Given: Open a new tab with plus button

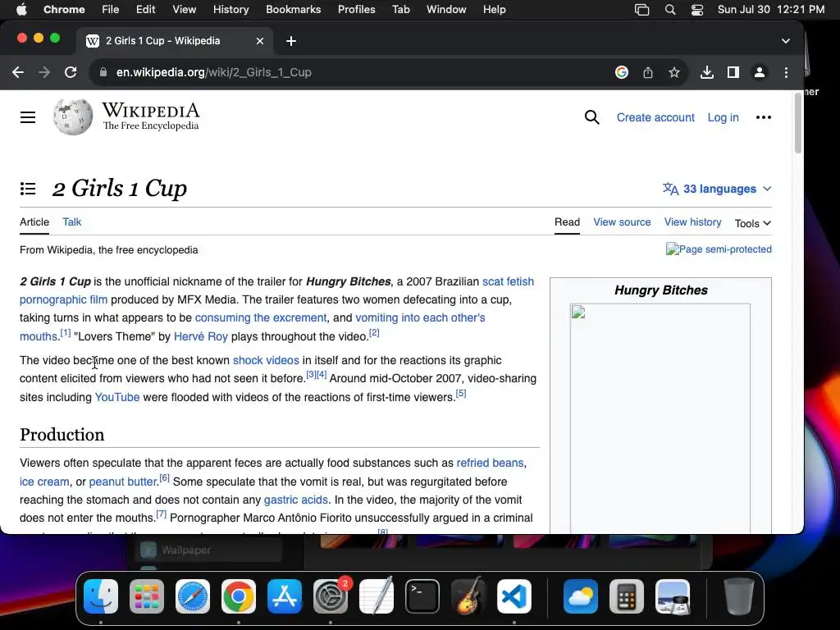Looking at the screenshot, I should 291,41.
